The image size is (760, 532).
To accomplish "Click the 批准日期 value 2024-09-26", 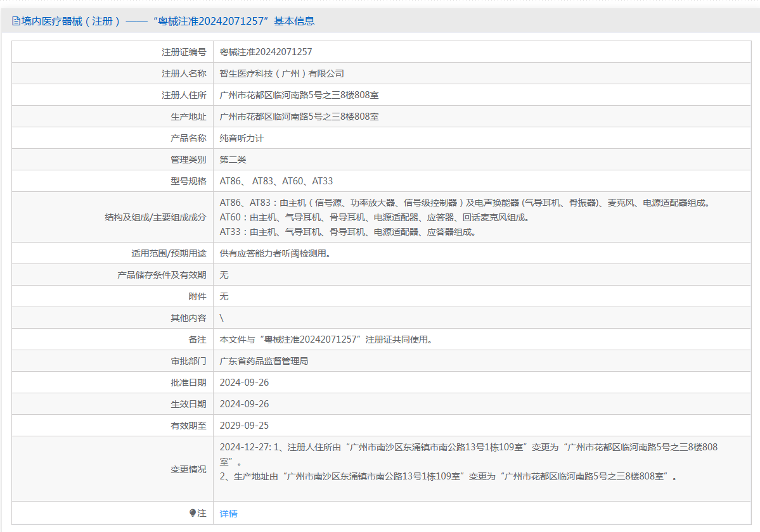I will point(244,383).
